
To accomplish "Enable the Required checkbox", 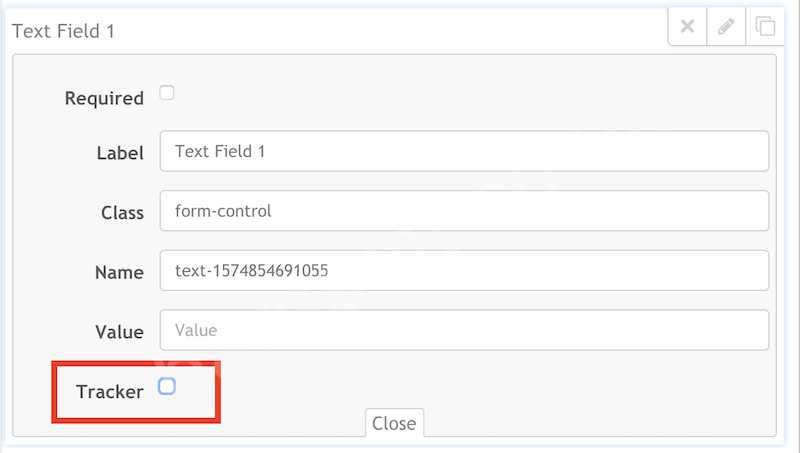I will (166, 93).
